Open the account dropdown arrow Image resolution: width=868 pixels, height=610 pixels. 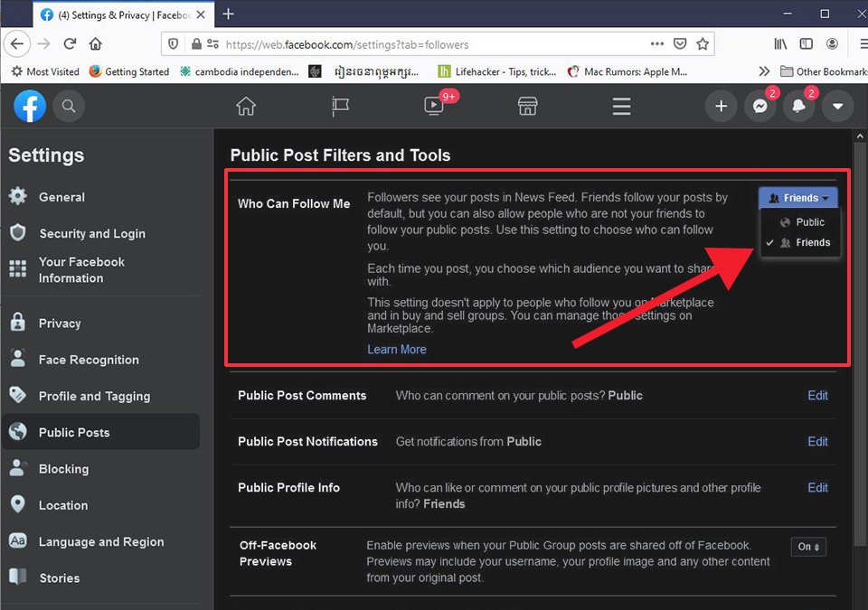837,106
